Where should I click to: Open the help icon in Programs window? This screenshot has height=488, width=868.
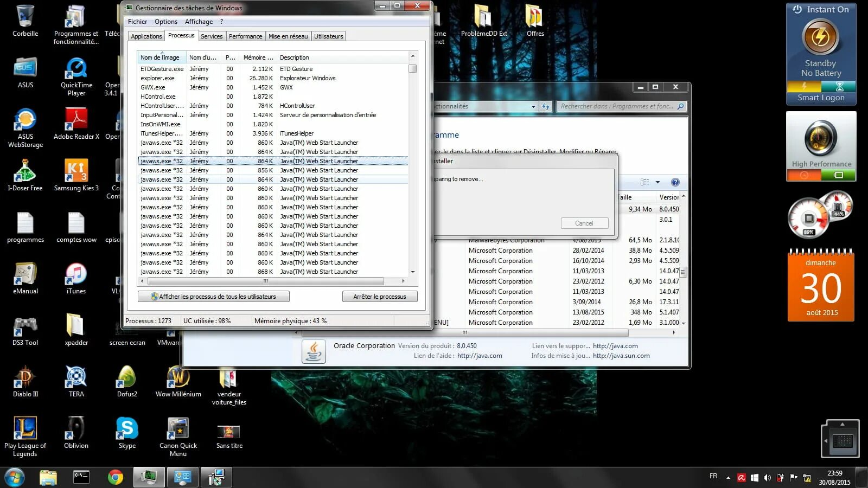pyautogui.click(x=675, y=182)
